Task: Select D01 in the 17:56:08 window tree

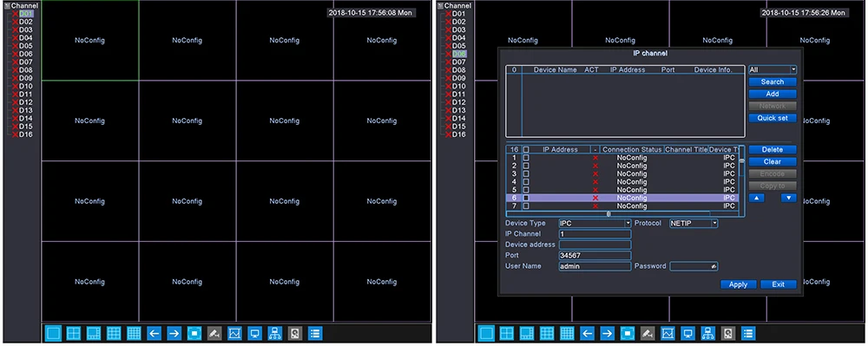Action: (x=26, y=13)
